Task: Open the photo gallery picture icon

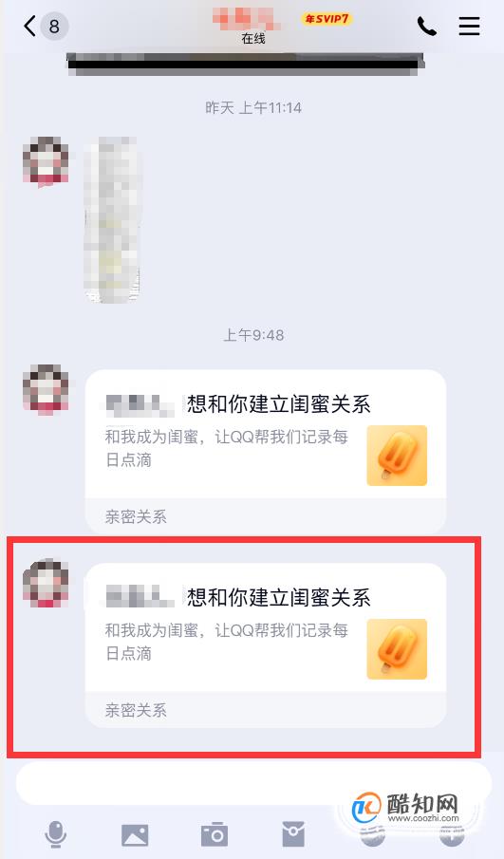Action: [x=135, y=835]
